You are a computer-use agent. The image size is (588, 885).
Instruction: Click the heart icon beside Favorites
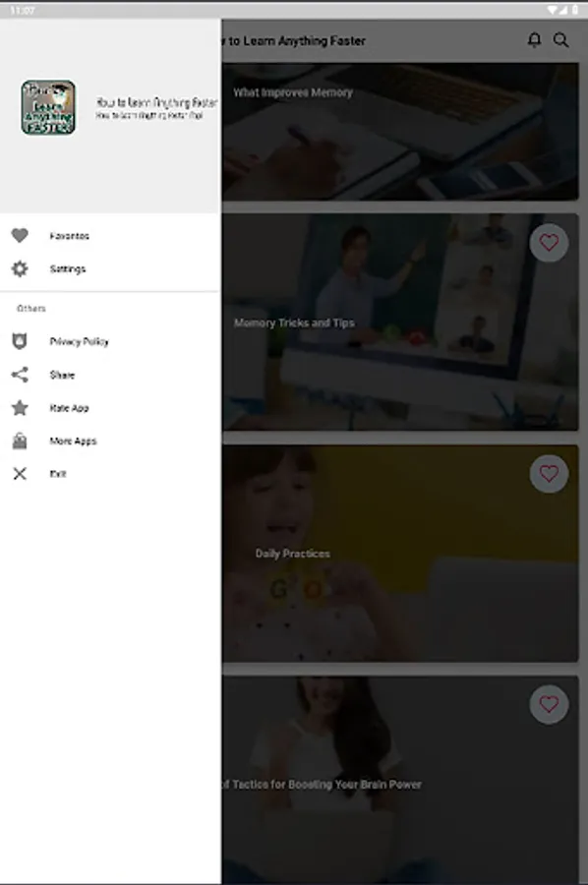click(20, 235)
